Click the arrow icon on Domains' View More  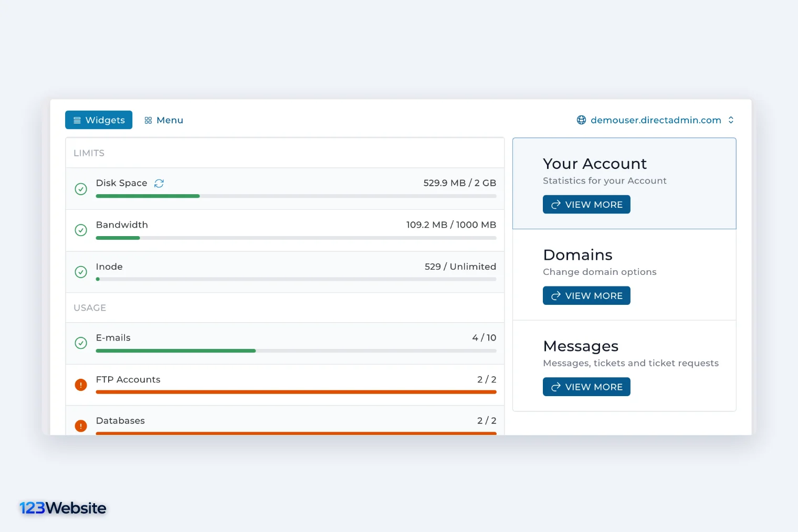coord(555,296)
